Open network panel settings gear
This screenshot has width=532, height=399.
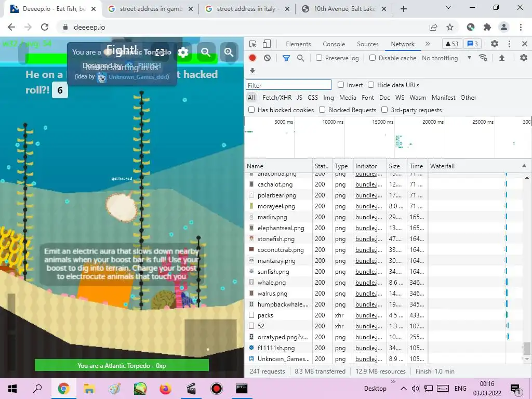[524, 58]
